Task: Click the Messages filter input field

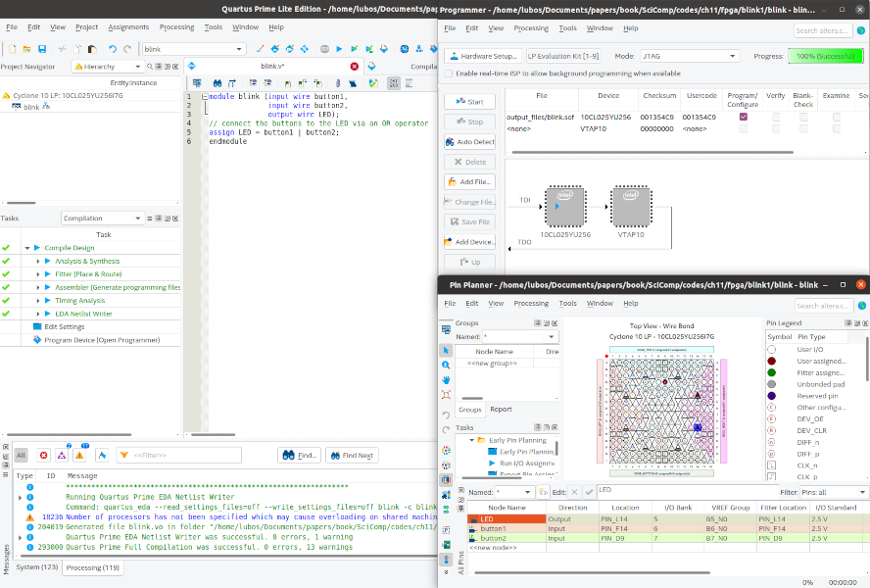Action: (178, 456)
